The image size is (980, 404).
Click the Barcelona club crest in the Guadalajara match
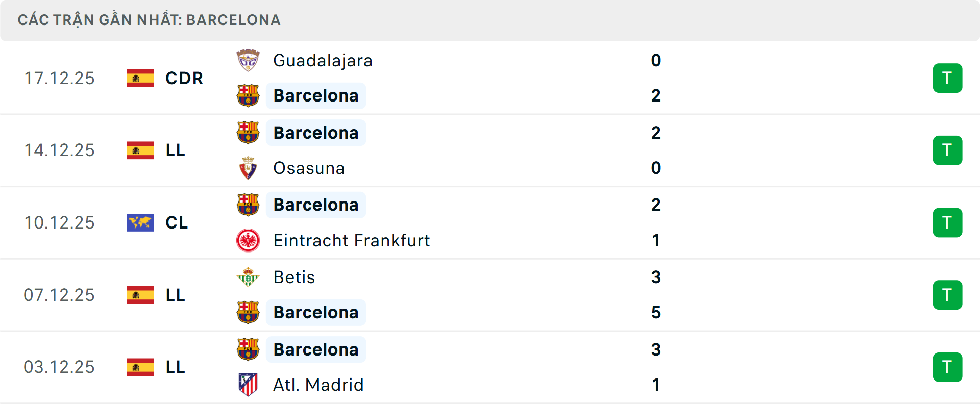coord(249,95)
